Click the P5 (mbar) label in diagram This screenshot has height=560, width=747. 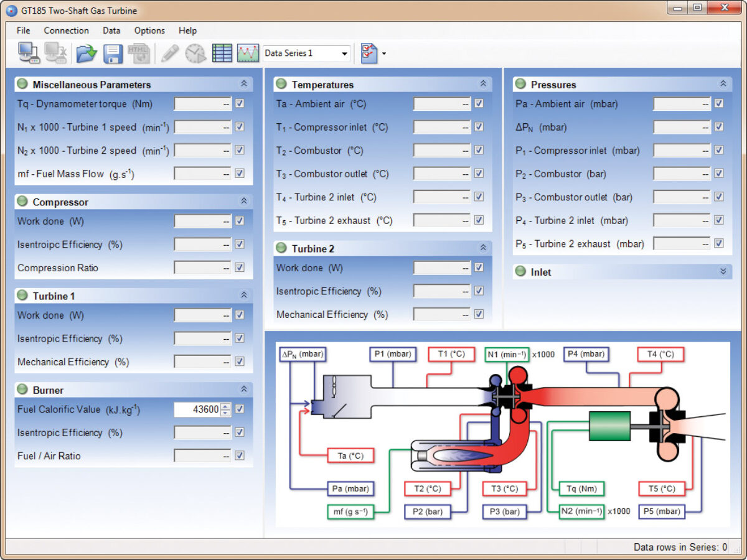[662, 511]
